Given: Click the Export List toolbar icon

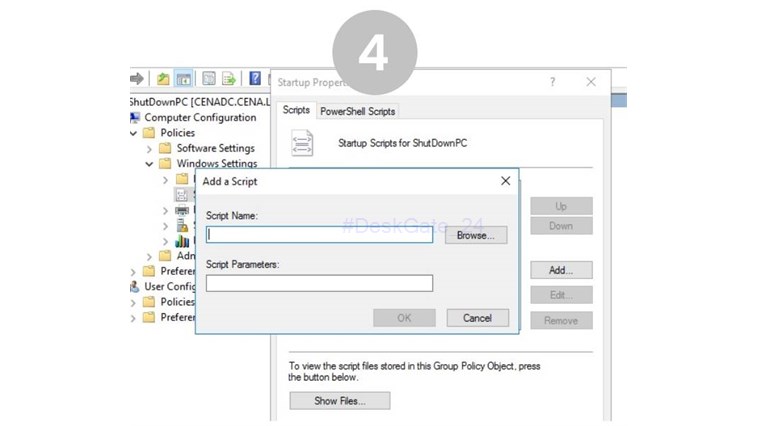Looking at the screenshot, I should click(229, 78).
